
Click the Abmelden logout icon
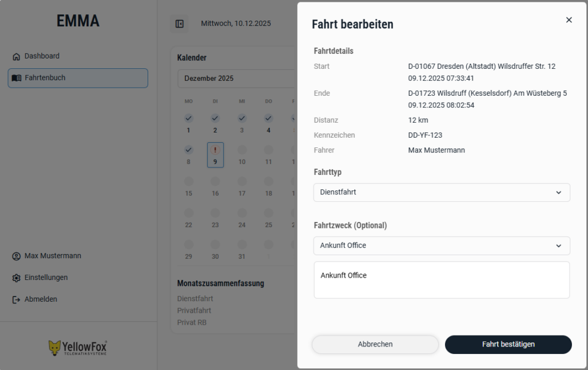click(16, 299)
